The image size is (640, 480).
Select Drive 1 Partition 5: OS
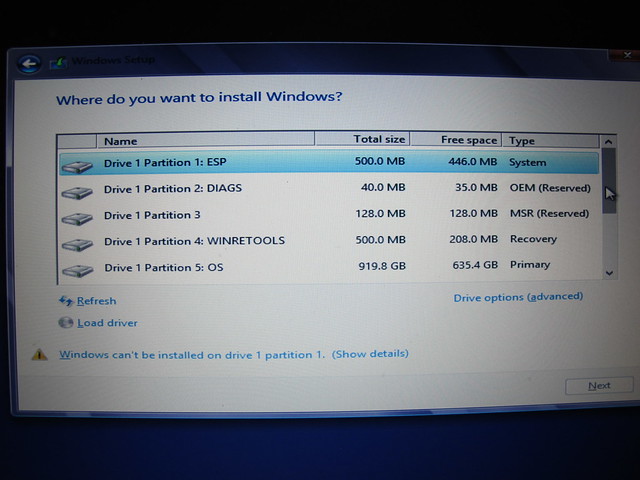tap(329, 267)
